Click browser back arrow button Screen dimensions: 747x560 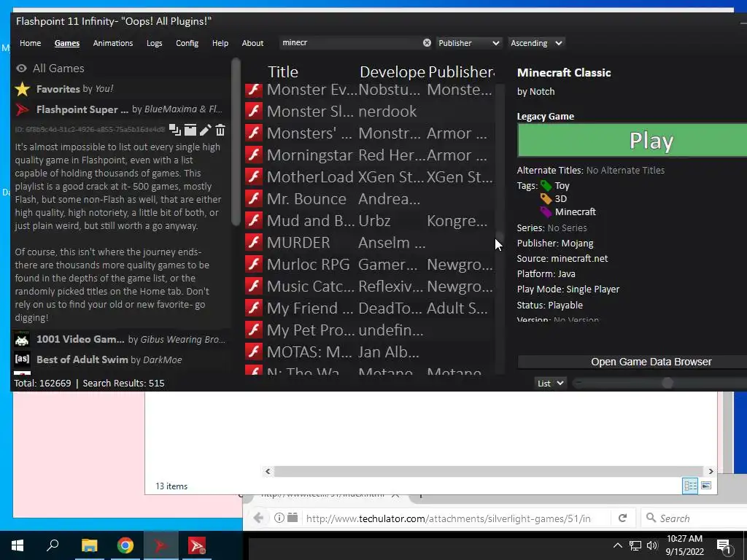point(258,518)
